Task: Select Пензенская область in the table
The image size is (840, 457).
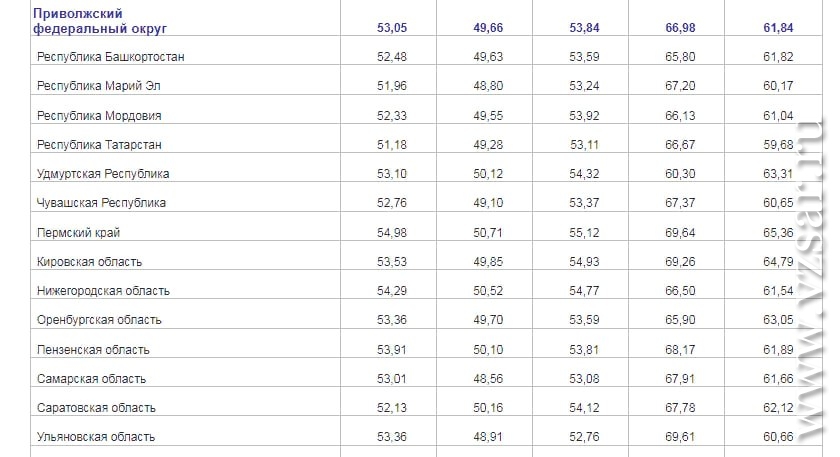Action: tap(93, 350)
